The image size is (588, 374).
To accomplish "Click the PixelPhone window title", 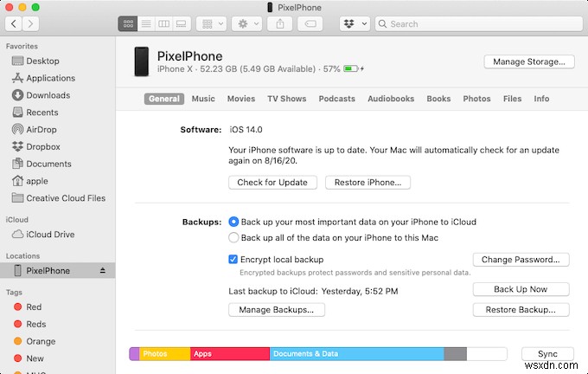I will 299,8.
